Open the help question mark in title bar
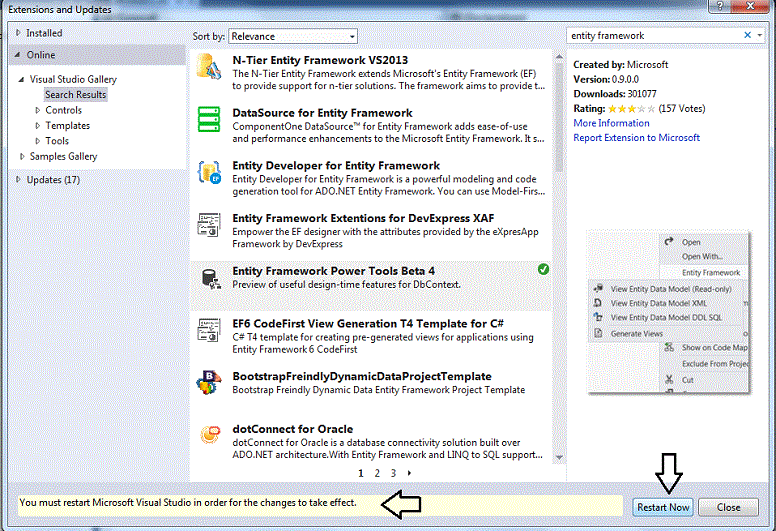This screenshot has height=531, width=776. pos(720,6)
